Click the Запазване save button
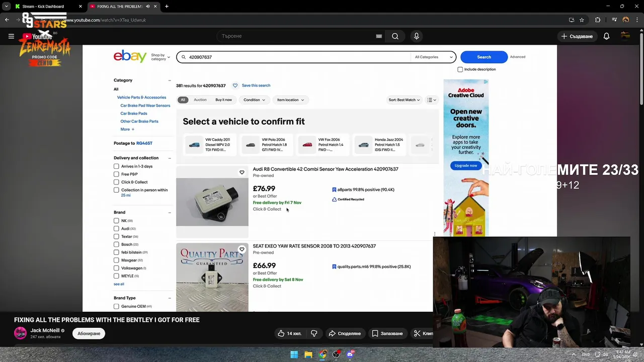 pos(387,333)
